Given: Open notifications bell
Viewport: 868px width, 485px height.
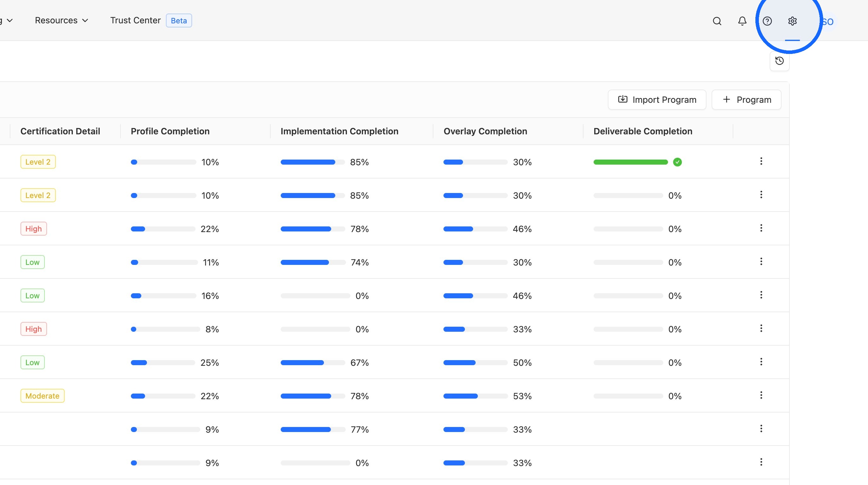Looking at the screenshot, I should (742, 21).
